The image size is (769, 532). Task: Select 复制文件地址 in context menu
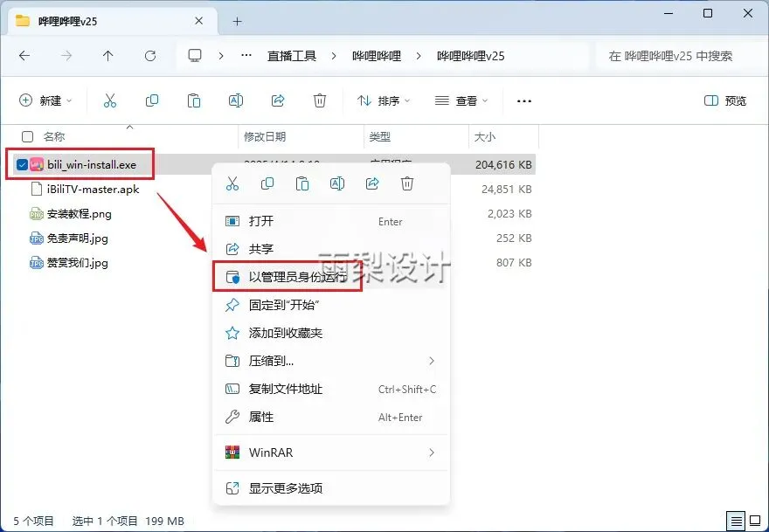click(331, 390)
